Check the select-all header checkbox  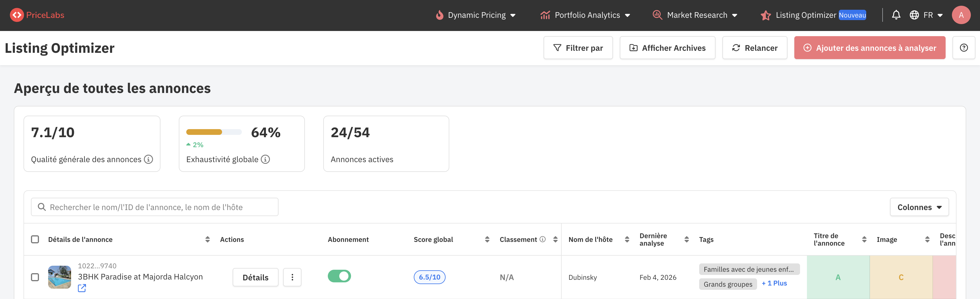coord(35,239)
